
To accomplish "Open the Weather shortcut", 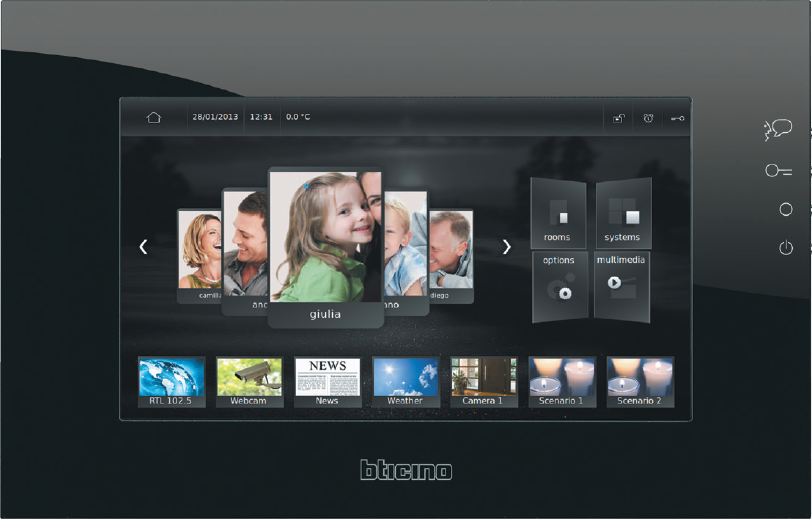I will (x=405, y=382).
